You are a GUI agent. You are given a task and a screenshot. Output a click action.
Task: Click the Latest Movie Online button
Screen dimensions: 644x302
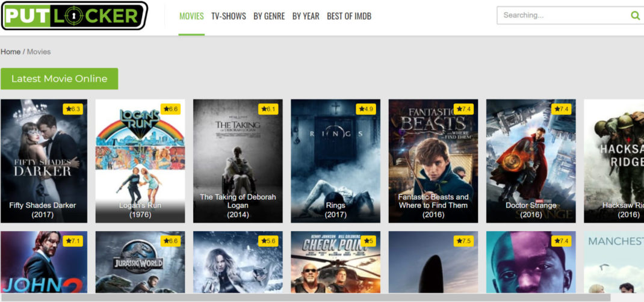pyautogui.click(x=59, y=79)
